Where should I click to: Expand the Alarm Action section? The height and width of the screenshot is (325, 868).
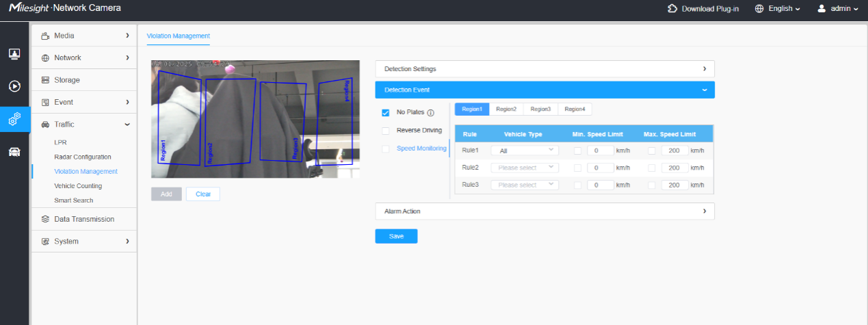click(x=544, y=211)
